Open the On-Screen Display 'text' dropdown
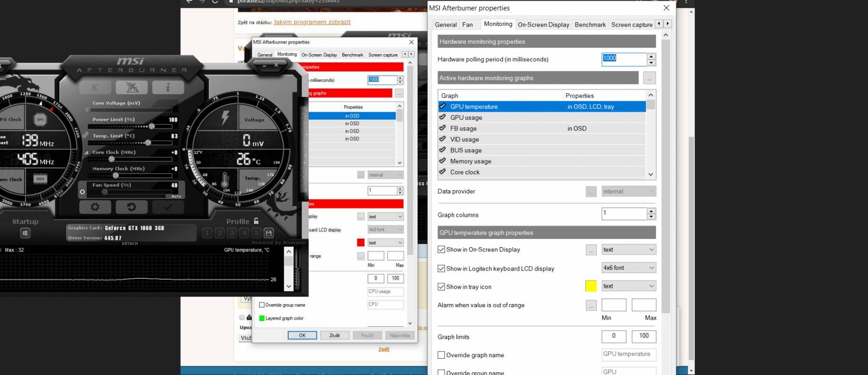Screen dimensions: 868x375 click(629, 250)
